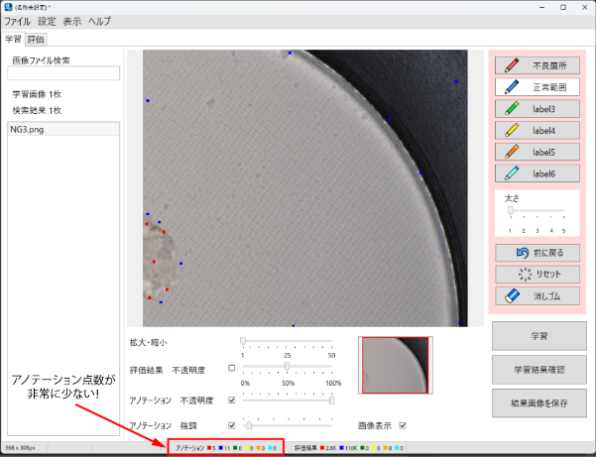Screen dimensions: 596x457
Task: Toggle the 画像表示 checkbox
Action: point(403,425)
